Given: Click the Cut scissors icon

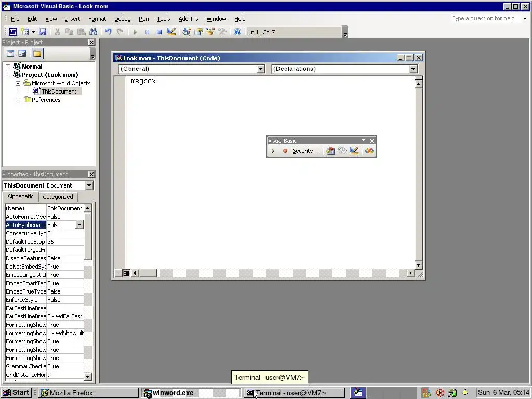Looking at the screenshot, I should 57,32.
